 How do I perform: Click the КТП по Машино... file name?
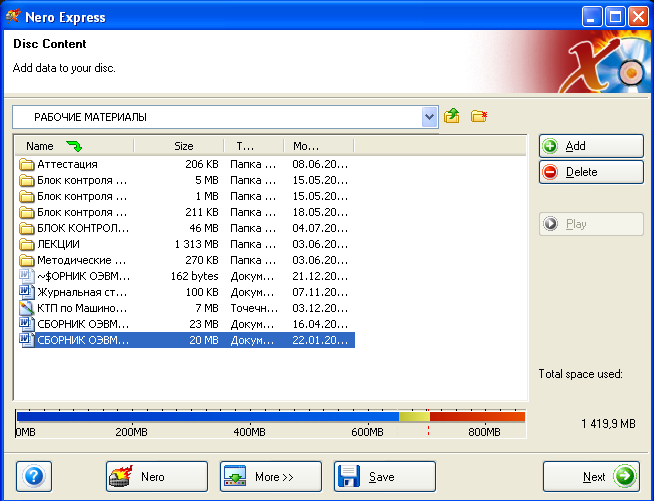pyautogui.click(x=82, y=308)
